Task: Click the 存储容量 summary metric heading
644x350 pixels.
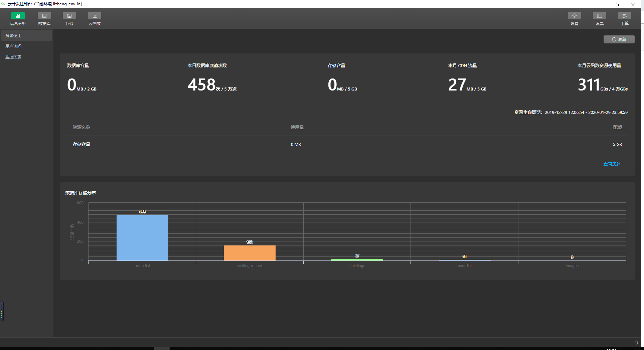Action: (336, 65)
